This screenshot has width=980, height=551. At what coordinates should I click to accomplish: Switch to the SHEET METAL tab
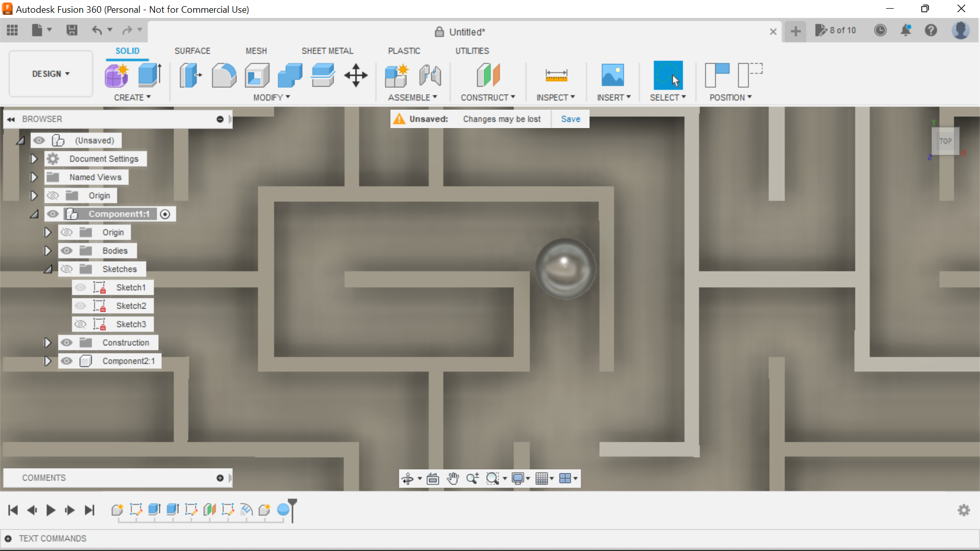point(327,51)
